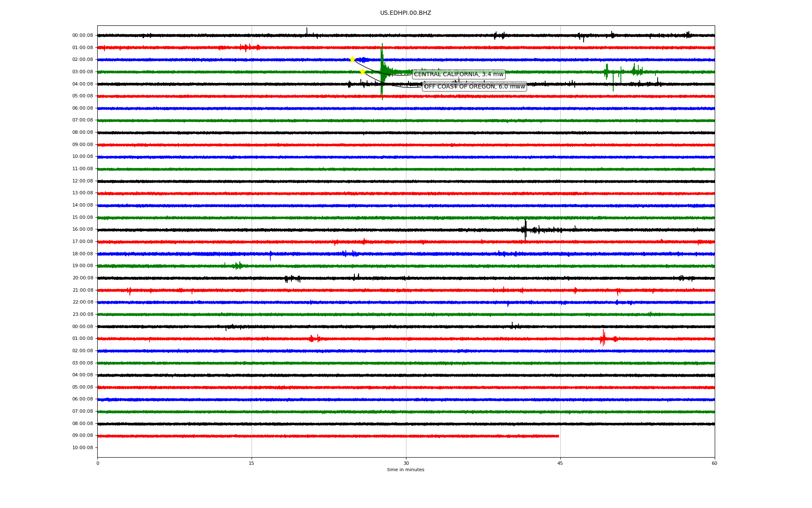Click the green burst near the 50-minute mark on the 03:00:08 trace
Image resolution: width=812 pixels, height=508 pixels.
(x=607, y=72)
